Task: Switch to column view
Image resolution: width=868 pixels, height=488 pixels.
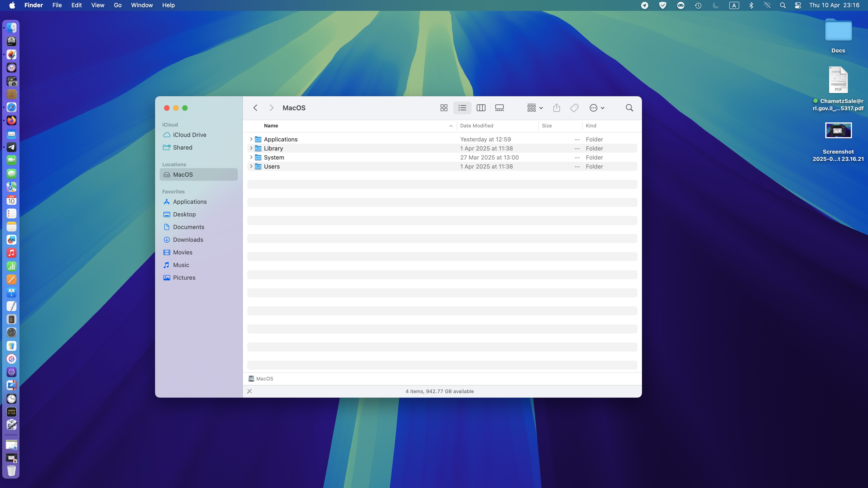Action: click(481, 108)
